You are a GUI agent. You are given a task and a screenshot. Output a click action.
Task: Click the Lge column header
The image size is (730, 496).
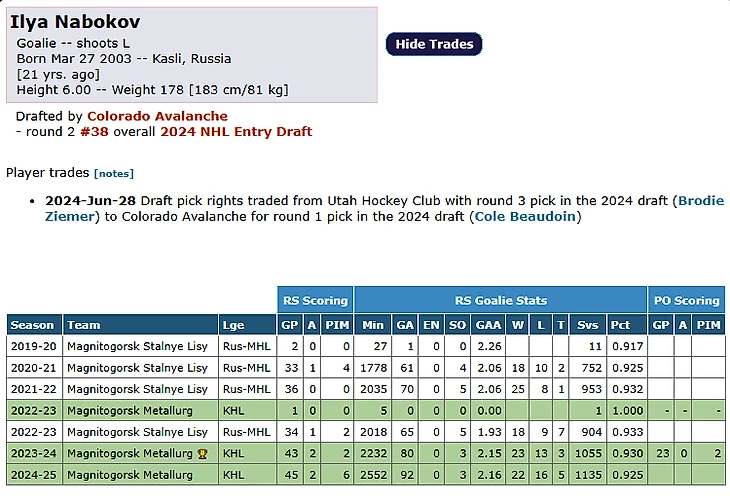pos(233,324)
